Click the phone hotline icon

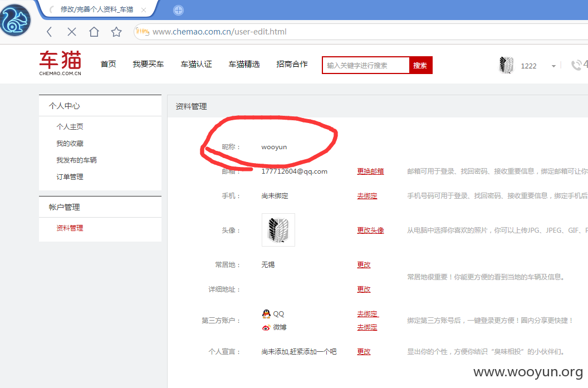pos(576,65)
